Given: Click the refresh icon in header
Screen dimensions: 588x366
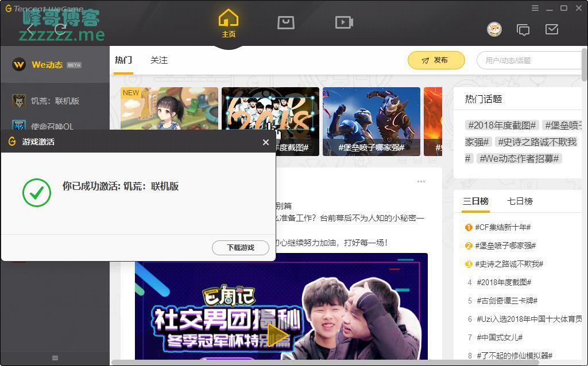Looking at the screenshot, I should tap(60, 29).
